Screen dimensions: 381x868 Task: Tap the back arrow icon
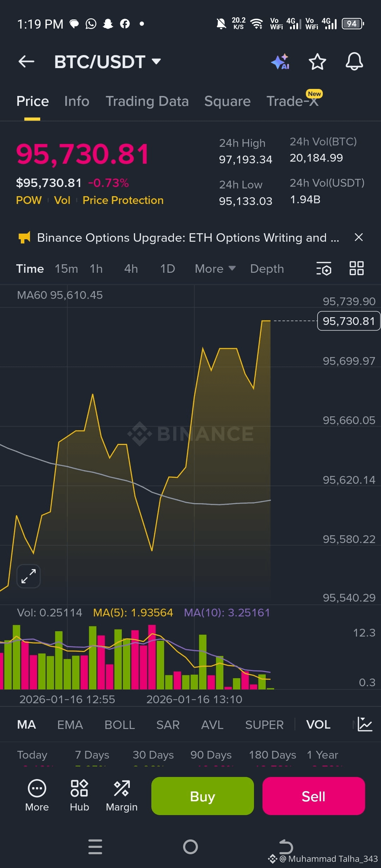(x=26, y=61)
